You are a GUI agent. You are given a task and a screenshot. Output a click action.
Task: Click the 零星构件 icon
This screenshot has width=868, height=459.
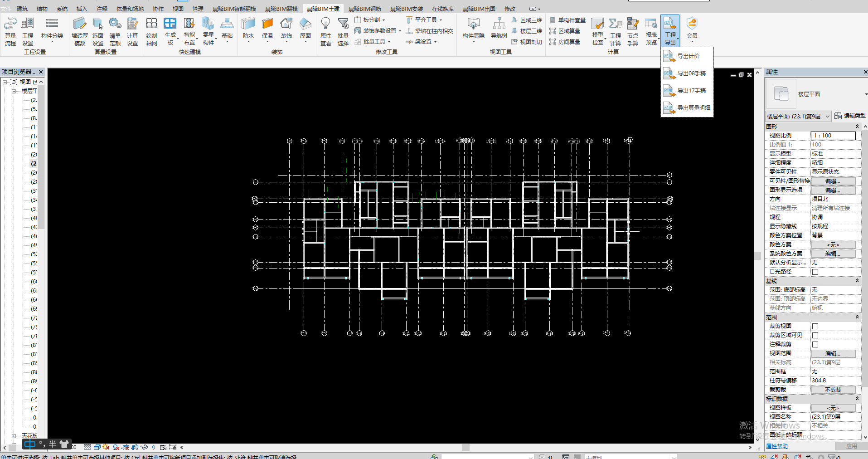[208, 31]
